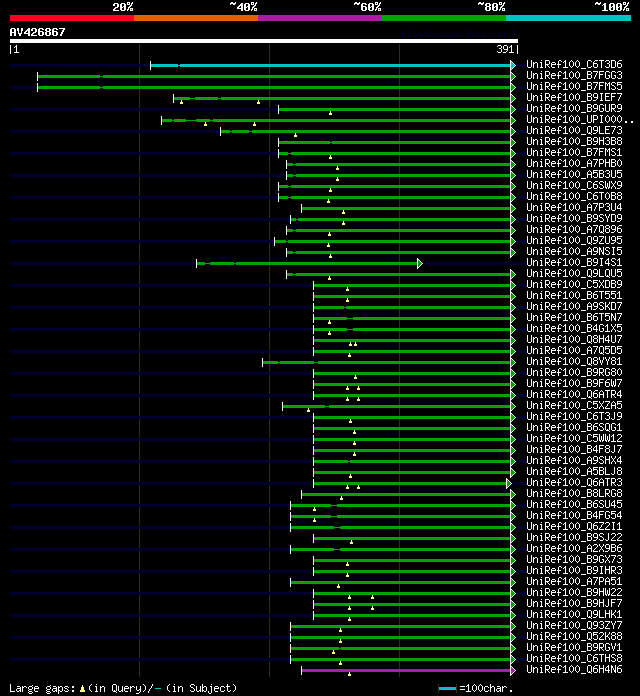This screenshot has height=696, width=640.
Task: Click the UniRef100_Q8VY81 label
Action: 574,361
